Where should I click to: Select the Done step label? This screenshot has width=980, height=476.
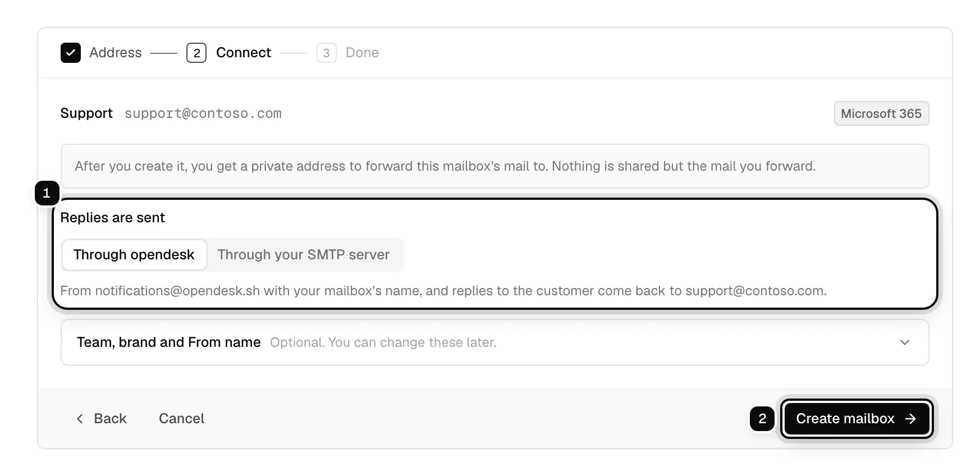point(362,53)
